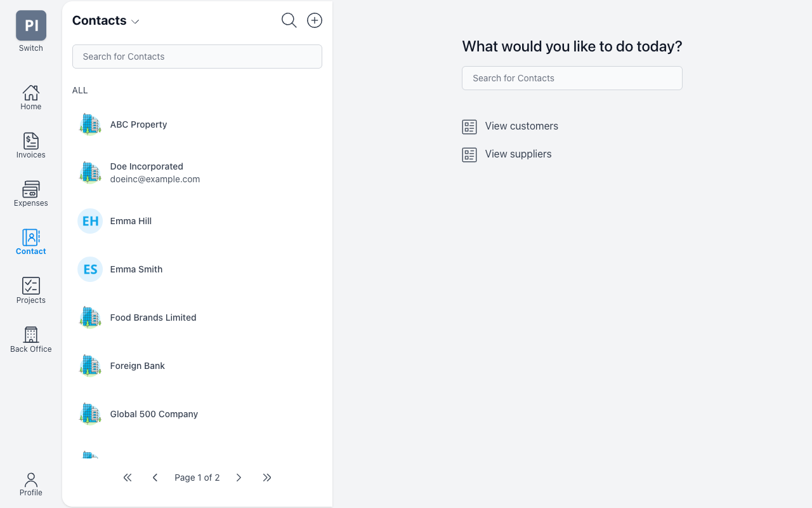Open the Profile menu icon
Image resolution: width=812 pixels, height=508 pixels.
point(30,484)
